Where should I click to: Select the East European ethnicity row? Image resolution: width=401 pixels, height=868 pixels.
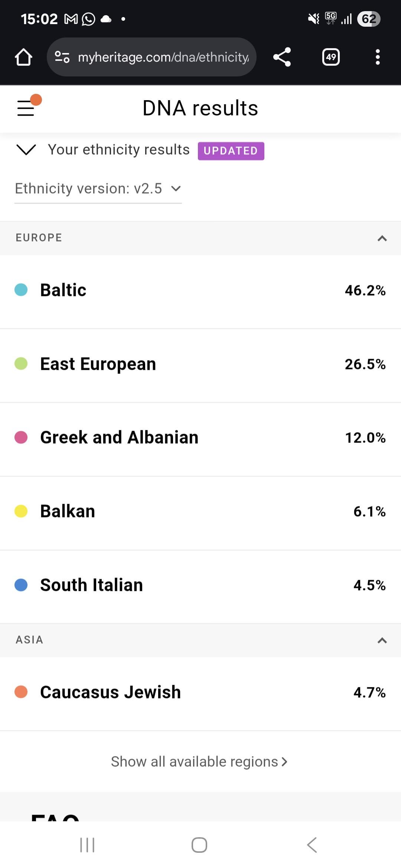[200, 364]
